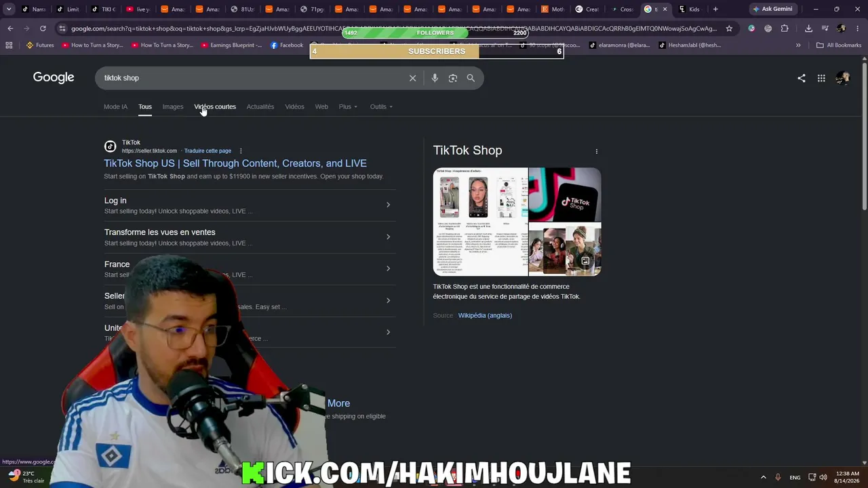Open the TikTok Shop US result title link
Viewport: 868px width, 488px height.
(235, 163)
